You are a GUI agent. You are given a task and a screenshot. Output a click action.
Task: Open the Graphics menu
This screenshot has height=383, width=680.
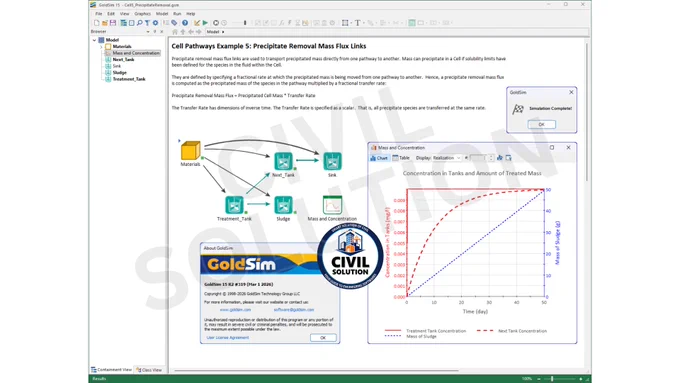142,14
